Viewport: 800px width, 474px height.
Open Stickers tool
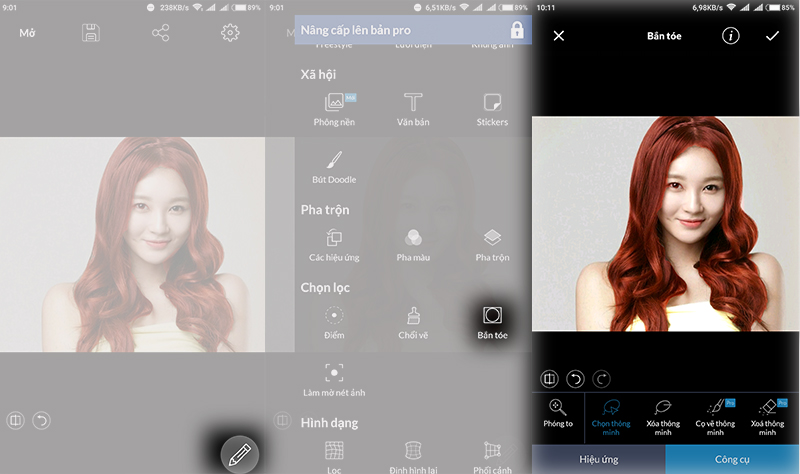pos(492,110)
